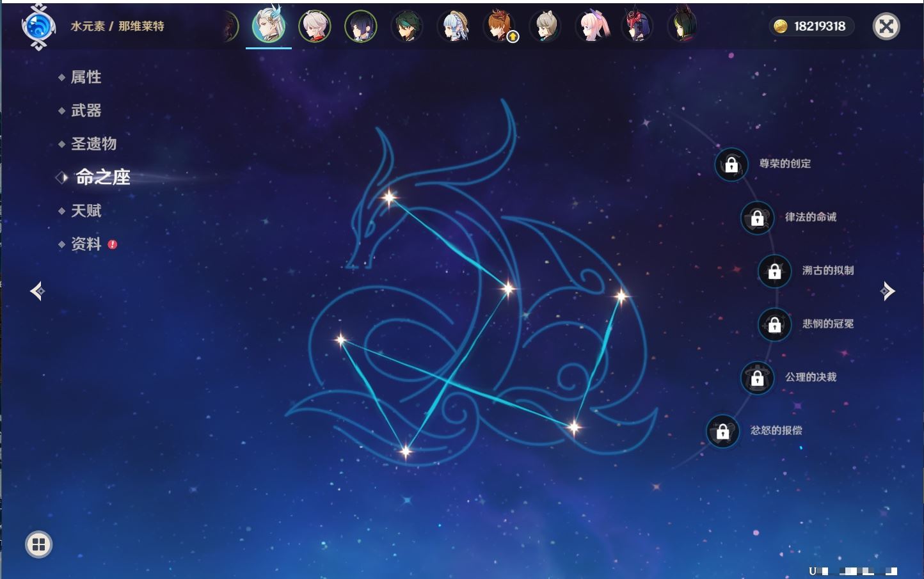Open the 天赋 talents menu
The height and width of the screenshot is (579, 924).
(86, 210)
